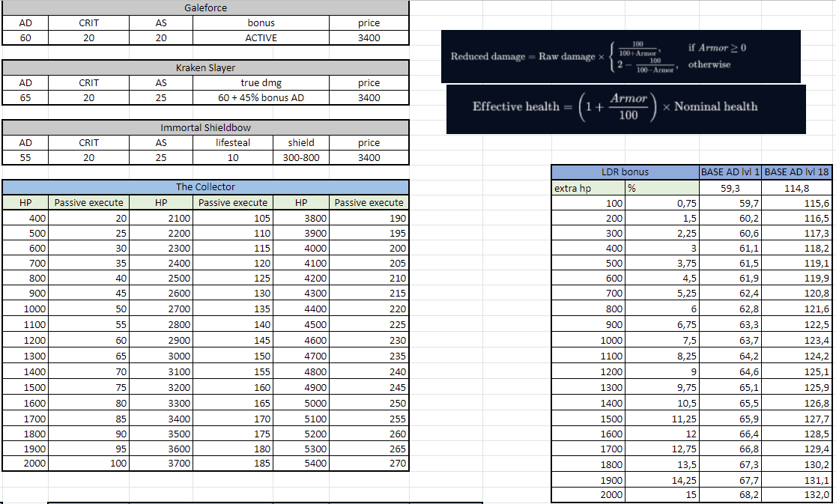Select the 'lifesteal' header cell
The image size is (836, 504).
232,142
